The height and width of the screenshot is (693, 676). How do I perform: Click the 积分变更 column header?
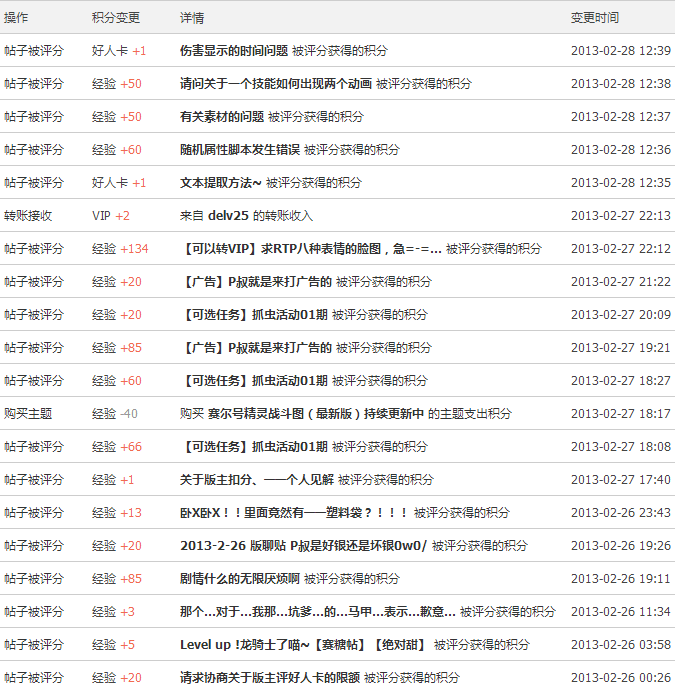pyautogui.click(x=116, y=18)
